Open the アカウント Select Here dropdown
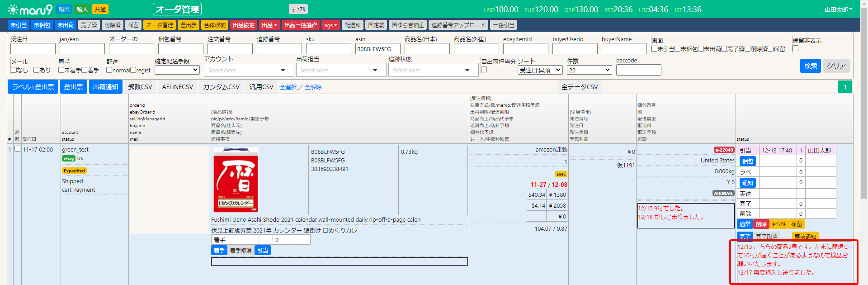This screenshot has height=285, width=868. (246, 70)
